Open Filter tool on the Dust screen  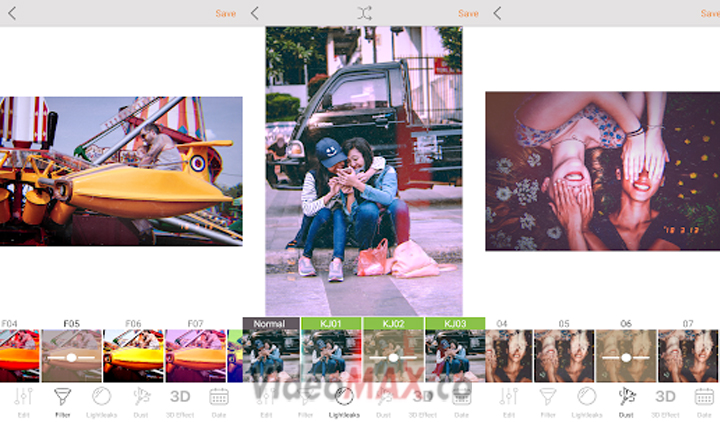pos(548,402)
